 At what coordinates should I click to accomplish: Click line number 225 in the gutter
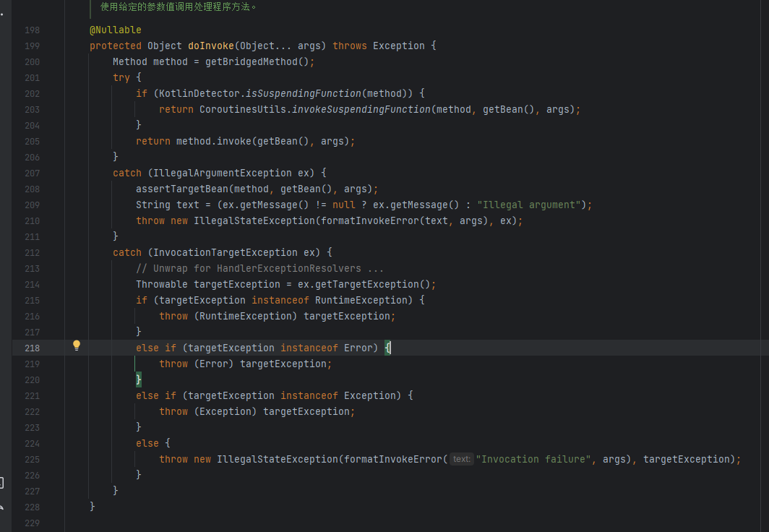(x=33, y=460)
